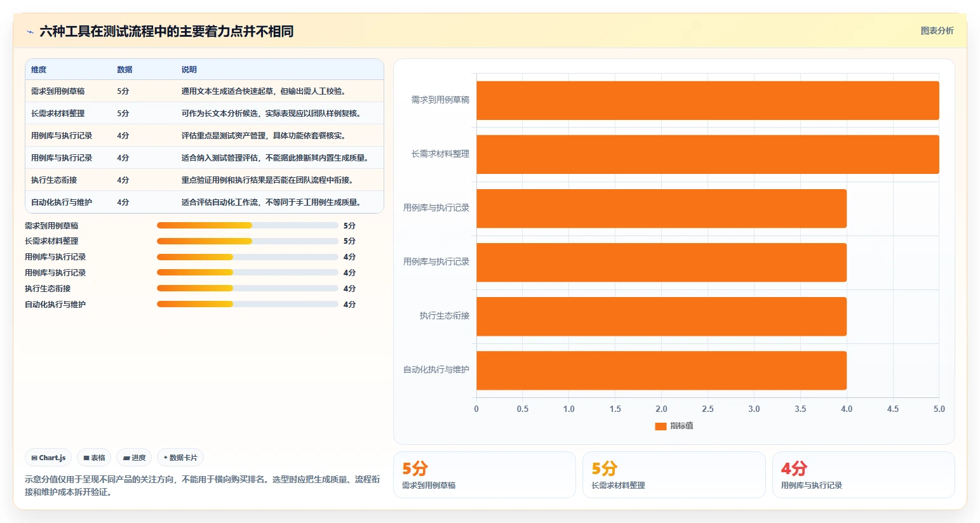Click 5分 beside the 长需求材料整理 progress bar
This screenshot has width=980, height=523.
[349, 241]
